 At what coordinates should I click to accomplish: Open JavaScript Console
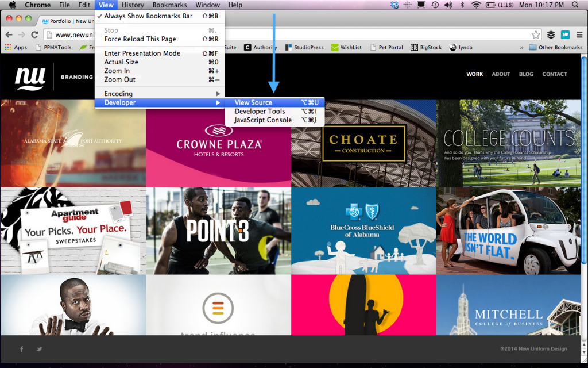click(274, 120)
